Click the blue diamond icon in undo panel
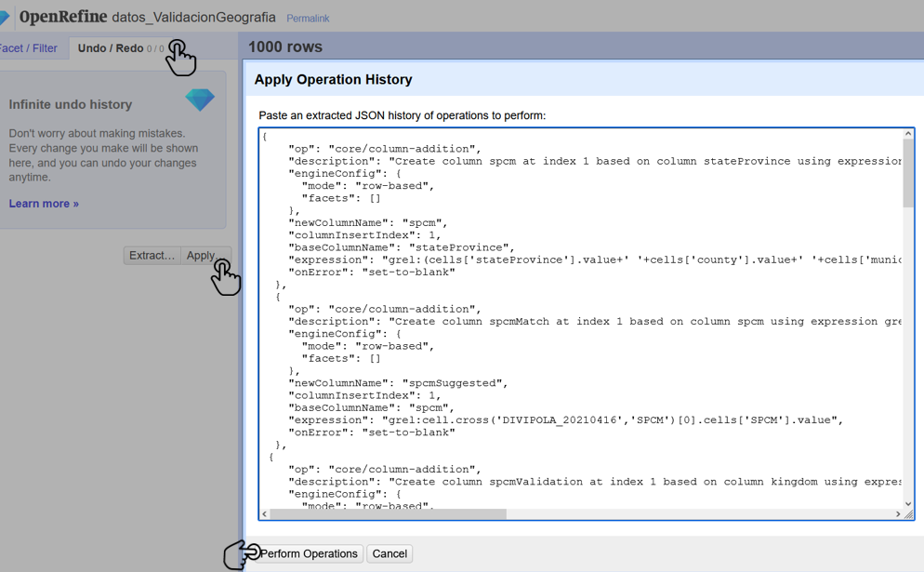The width and height of the screenshot is (924, 572). pos(200,100)
